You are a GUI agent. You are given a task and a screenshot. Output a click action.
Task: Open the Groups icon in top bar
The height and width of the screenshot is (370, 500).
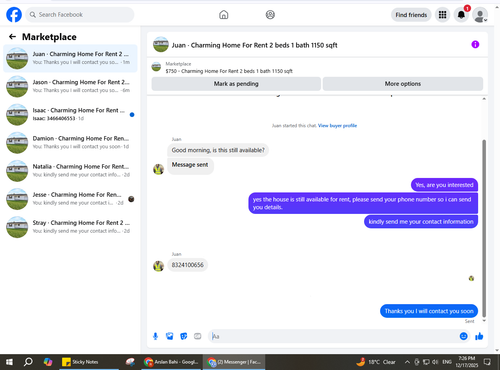(270, 15)
